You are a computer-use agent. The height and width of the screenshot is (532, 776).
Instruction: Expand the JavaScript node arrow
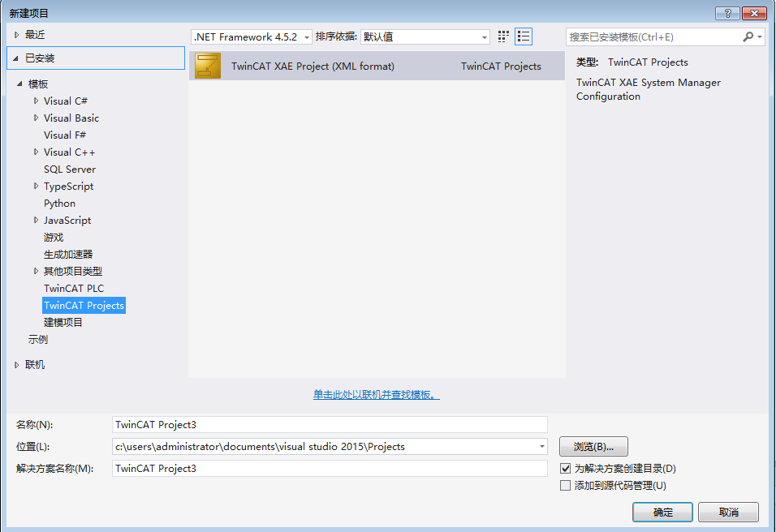[36, 220]
